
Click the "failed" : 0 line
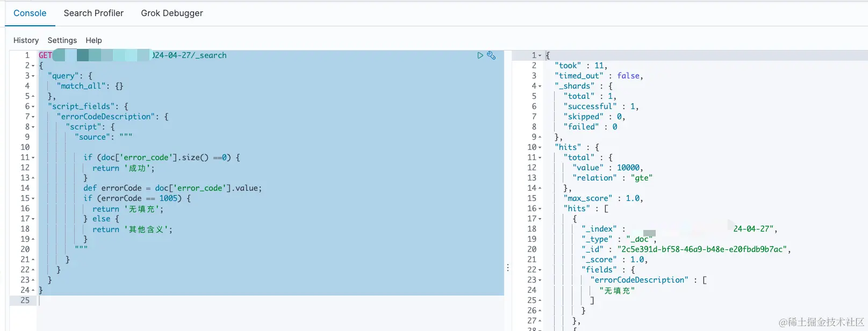590,127
